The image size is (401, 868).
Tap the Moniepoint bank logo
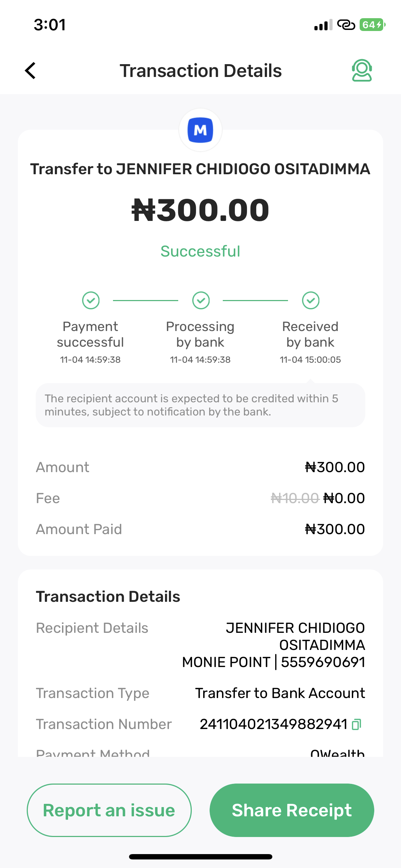click(200, 130)
